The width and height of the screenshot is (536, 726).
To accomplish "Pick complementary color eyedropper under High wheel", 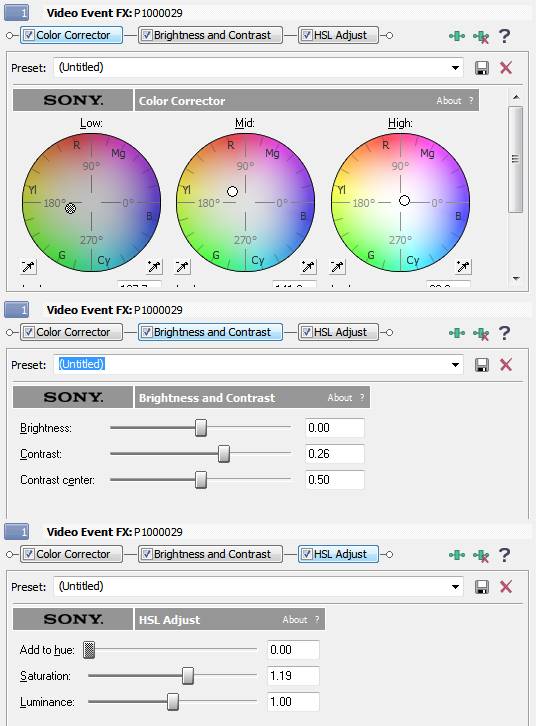I will pyautogui.click(x=337, y=267).
